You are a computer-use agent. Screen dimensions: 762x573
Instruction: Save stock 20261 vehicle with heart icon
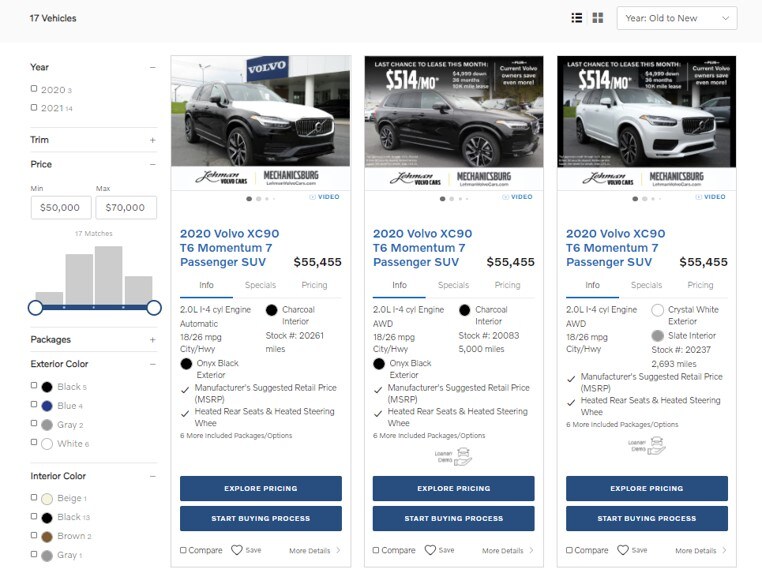[237, 550]
